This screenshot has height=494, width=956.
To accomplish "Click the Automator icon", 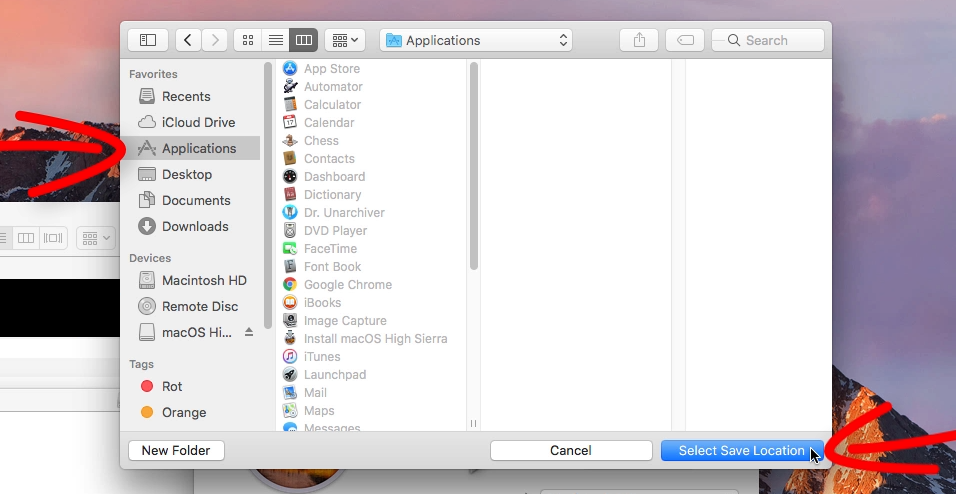I will click(290, 87).
